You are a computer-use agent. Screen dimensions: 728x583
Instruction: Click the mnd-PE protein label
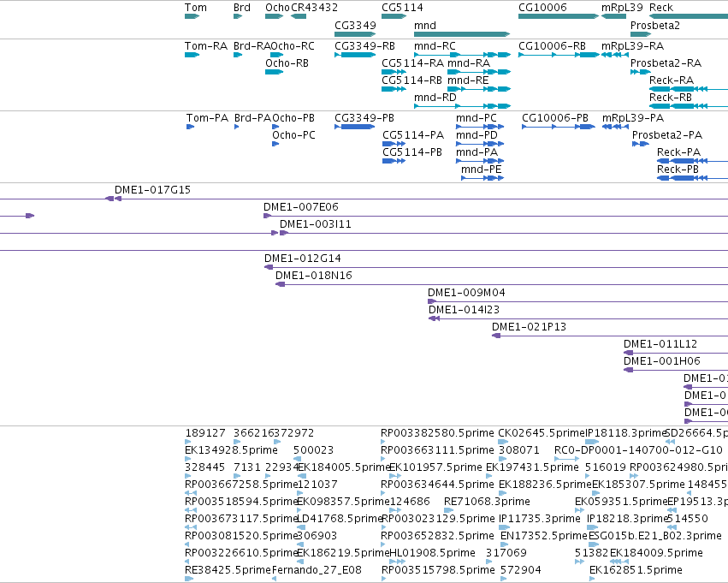[482, 170]
